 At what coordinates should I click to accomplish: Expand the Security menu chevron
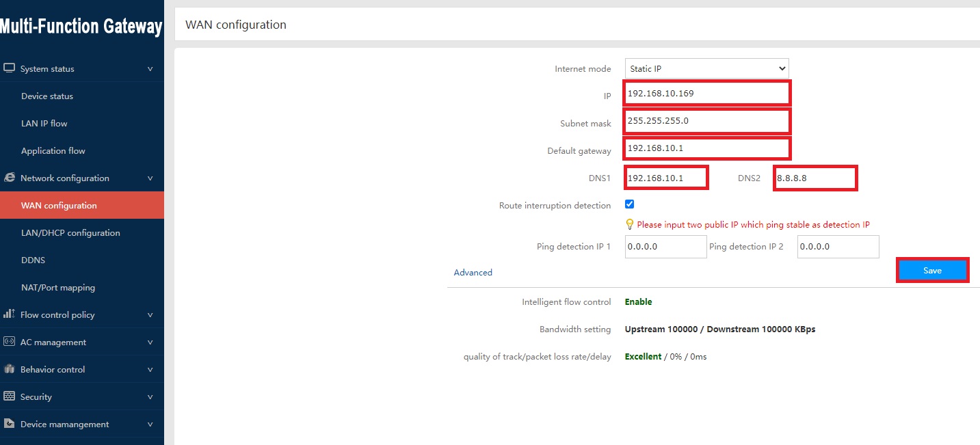pos(150,397)
